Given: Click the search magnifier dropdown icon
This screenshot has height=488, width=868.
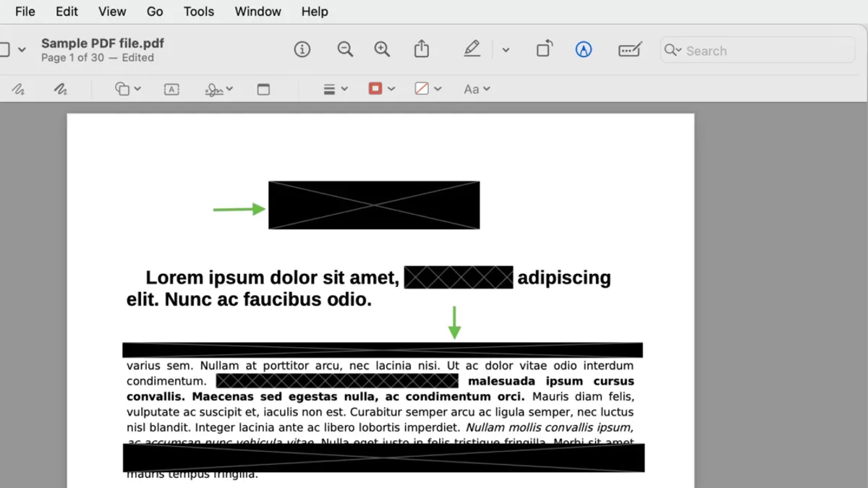Looking at the screenshot, I should pos(673,50).
